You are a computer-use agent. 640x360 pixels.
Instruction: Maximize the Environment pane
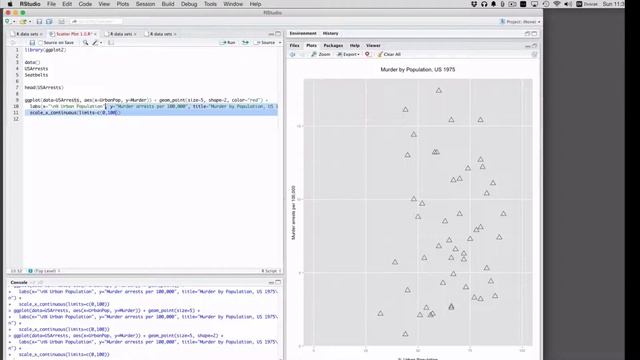pos(534,33)
